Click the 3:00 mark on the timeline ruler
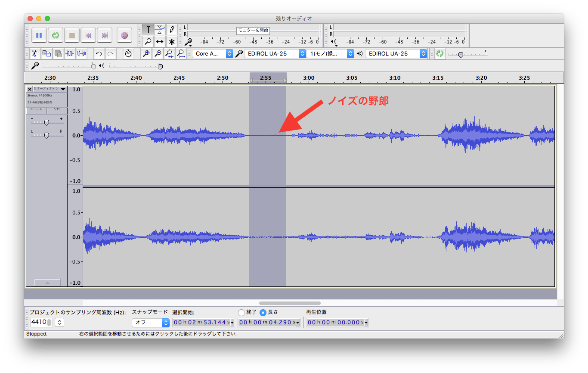The height and width of the screenshot is (373, 588). coord(309,78)
